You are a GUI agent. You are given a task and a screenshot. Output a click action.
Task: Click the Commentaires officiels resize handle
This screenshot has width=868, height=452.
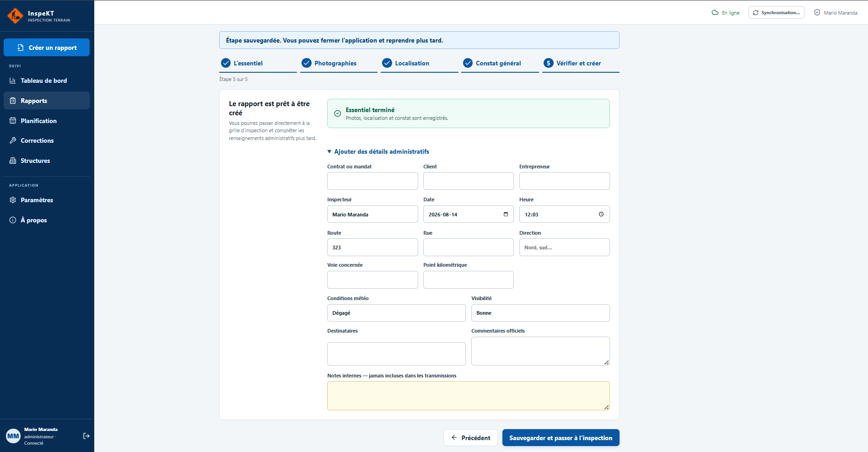pyautogui.click(x=606, y=362)
